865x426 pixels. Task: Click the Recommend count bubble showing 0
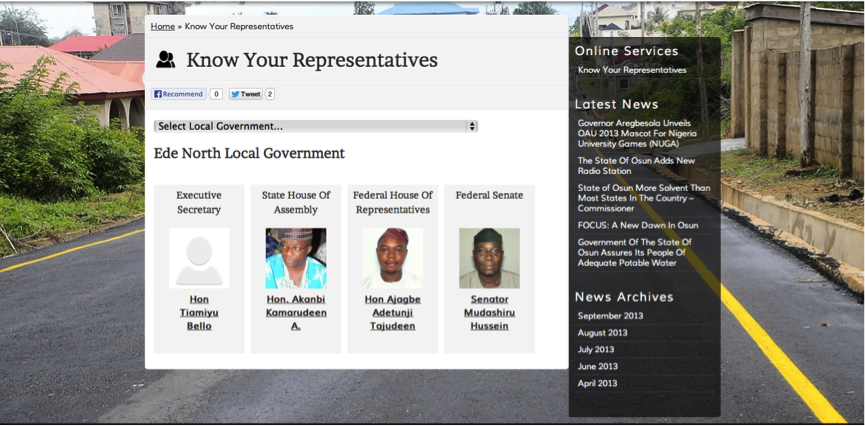click(x=216, y=94)
